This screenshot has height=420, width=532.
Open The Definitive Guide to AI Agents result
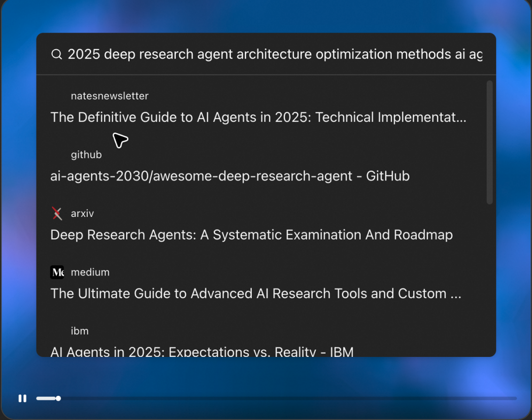coord(258,117)
